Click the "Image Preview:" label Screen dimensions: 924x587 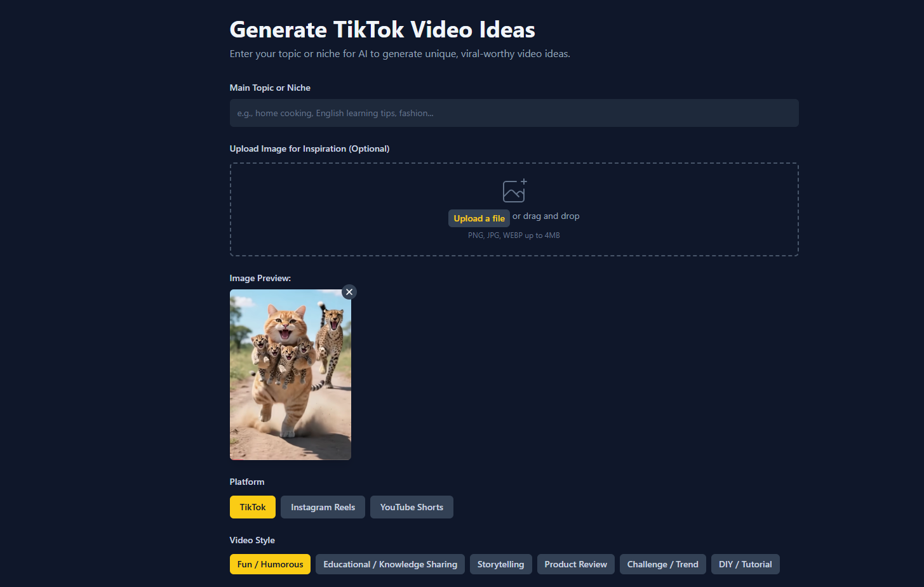click(x=260, y=278)
